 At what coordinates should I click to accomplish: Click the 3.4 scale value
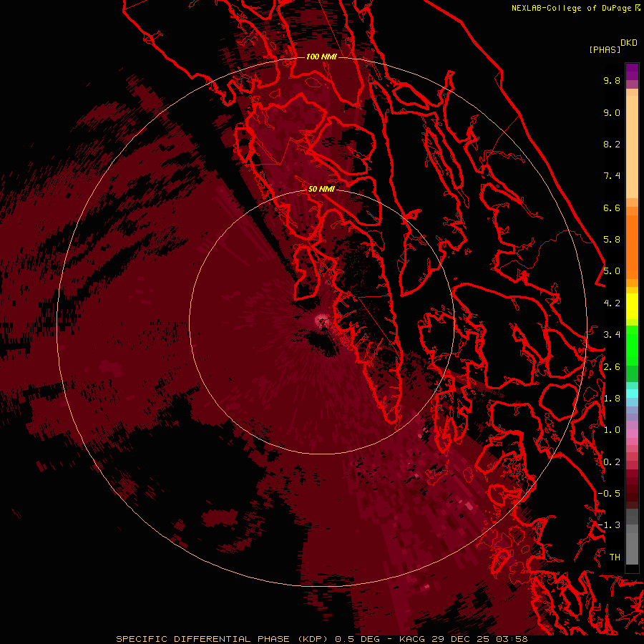[612, 335]
